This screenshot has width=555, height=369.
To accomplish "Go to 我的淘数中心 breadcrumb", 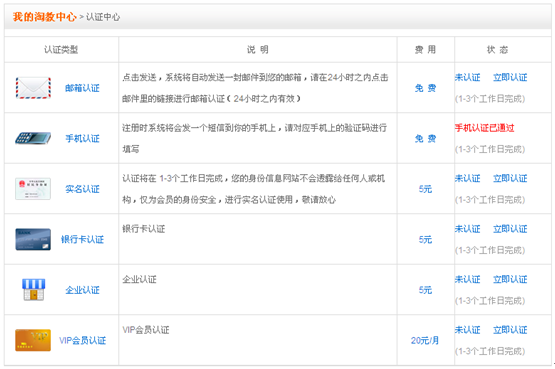I will coord(45,17).
